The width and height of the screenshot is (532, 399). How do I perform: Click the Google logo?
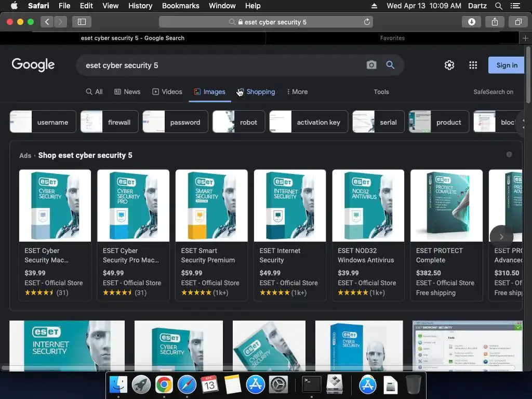[33, 64]
